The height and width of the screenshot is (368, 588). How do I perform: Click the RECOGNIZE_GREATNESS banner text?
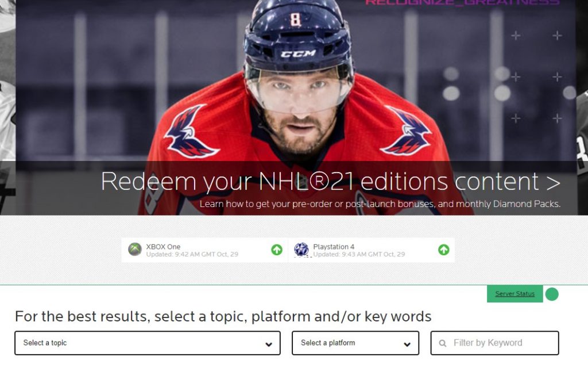point(462,2)
